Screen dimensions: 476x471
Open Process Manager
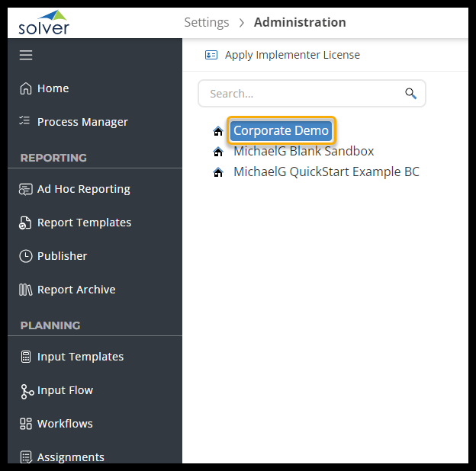[x=82, y=122]
